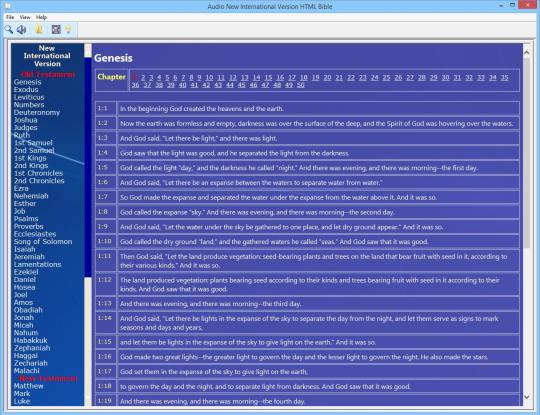Open Mark in the New Testament list

(22, 393)
